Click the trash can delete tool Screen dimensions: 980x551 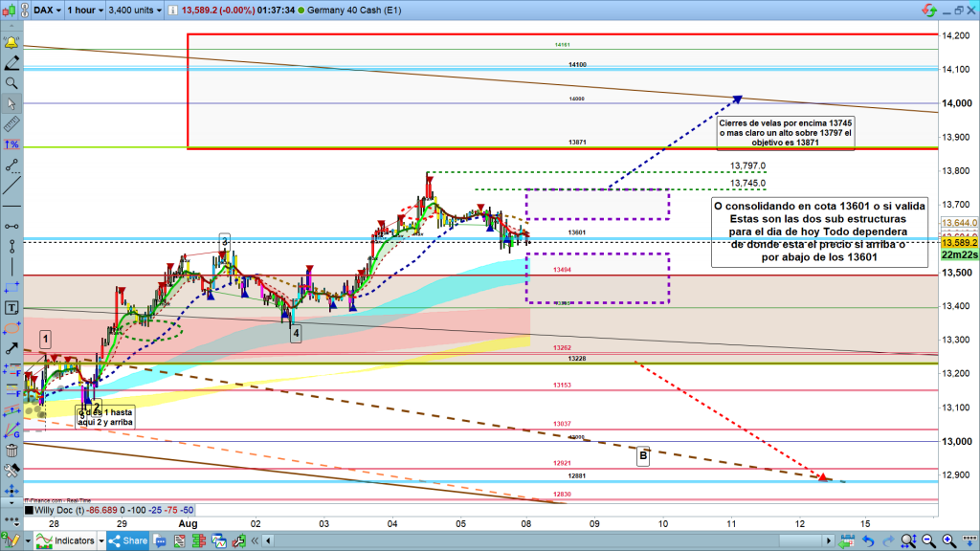coord(11,451)
